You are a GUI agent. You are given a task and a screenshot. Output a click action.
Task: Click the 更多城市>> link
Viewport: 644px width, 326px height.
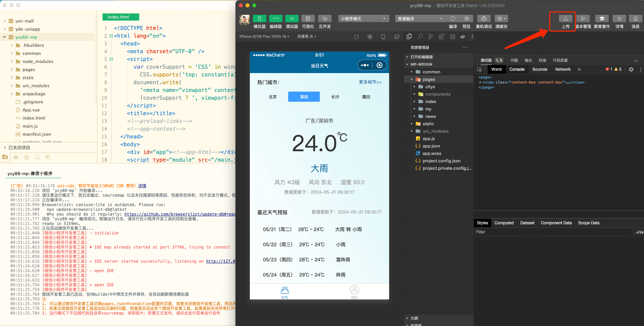pos(370,82)
